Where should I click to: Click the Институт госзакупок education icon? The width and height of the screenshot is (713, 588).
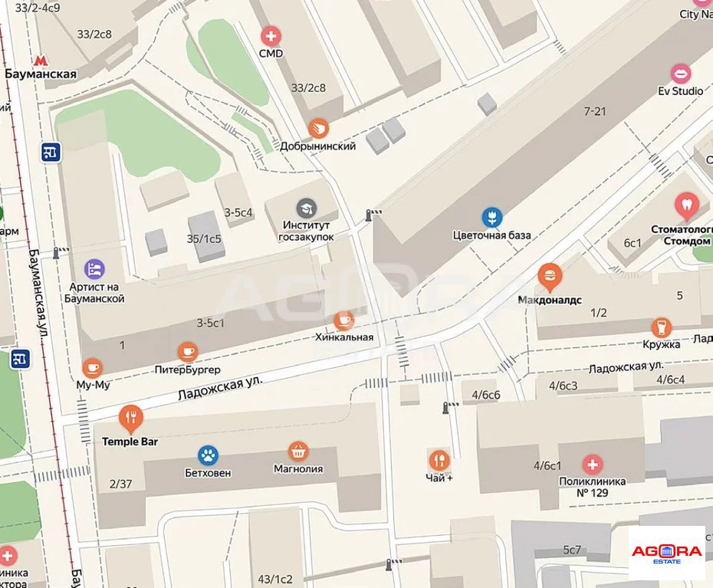tap(307, 209)
